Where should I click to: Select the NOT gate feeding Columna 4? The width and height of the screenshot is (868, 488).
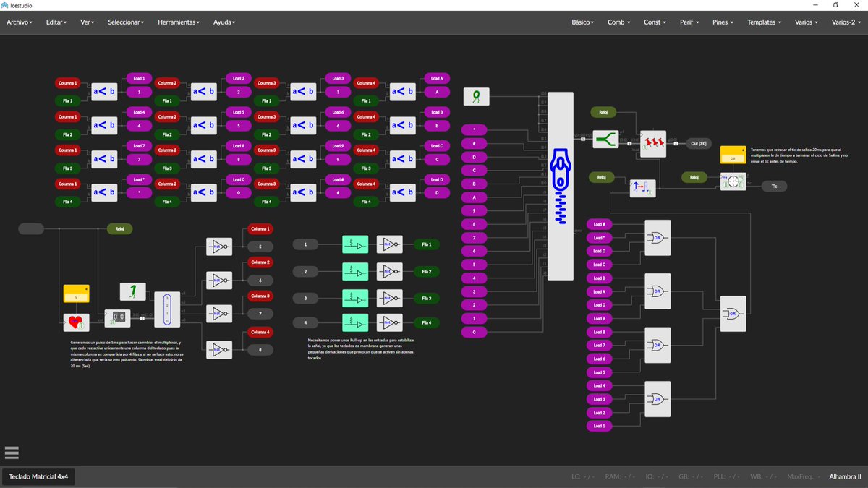[x=218, y=349]
